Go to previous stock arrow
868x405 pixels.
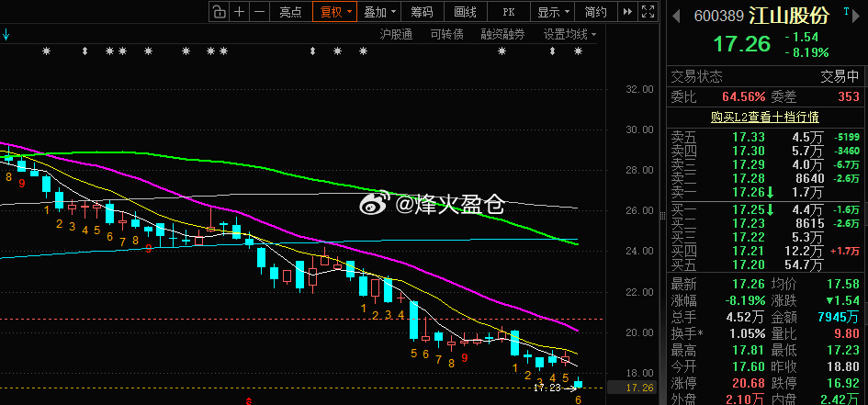(676, 16)
